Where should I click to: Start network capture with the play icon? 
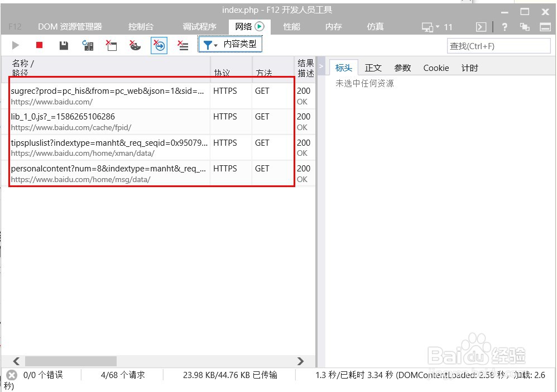[15, 45]
